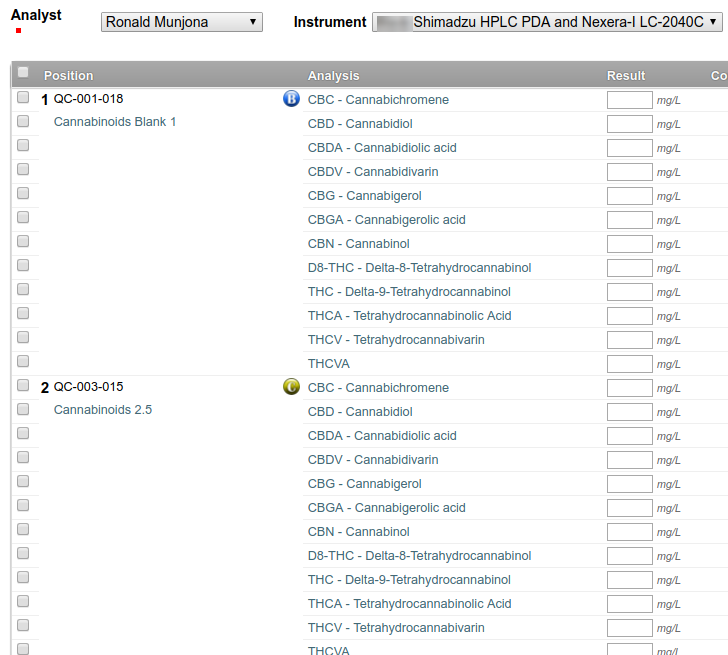Click result field for first CBDA row

pos(629,148)
